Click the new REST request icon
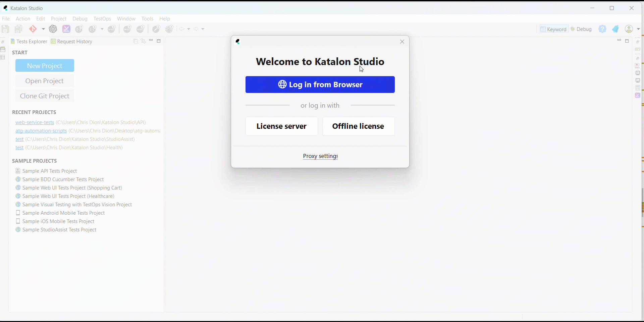644x322 pixels. [79, 29]
